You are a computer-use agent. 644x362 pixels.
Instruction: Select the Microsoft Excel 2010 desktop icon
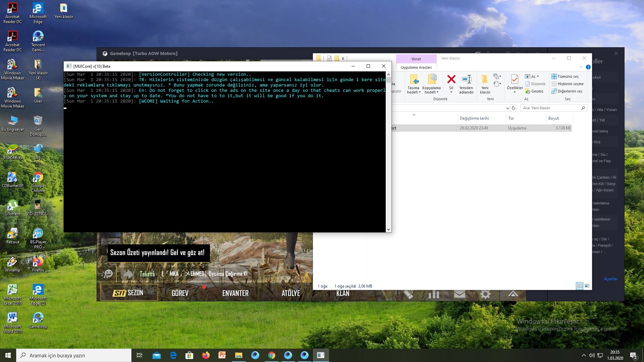(13, 295)
